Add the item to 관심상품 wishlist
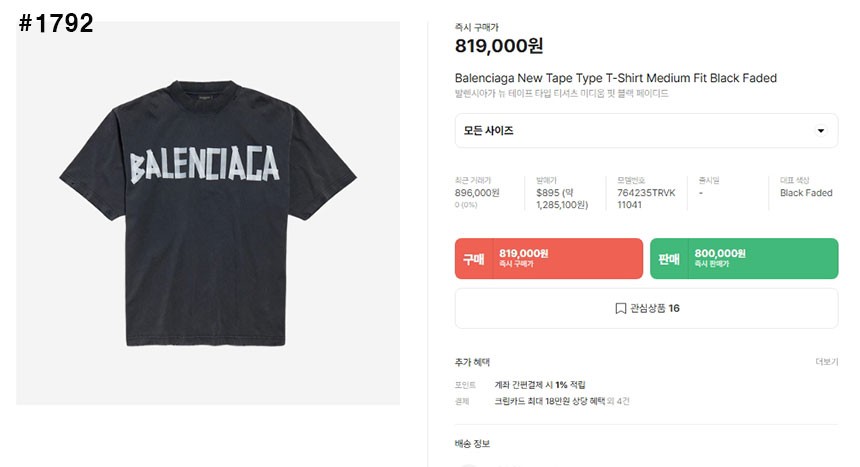 tap(646, 308)
